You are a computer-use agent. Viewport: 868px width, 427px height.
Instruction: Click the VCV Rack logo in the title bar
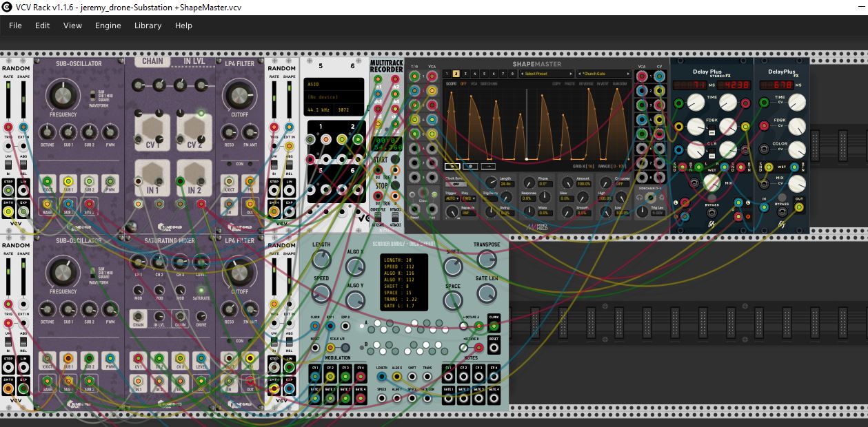pyautogui.click(x=8, y=7)
